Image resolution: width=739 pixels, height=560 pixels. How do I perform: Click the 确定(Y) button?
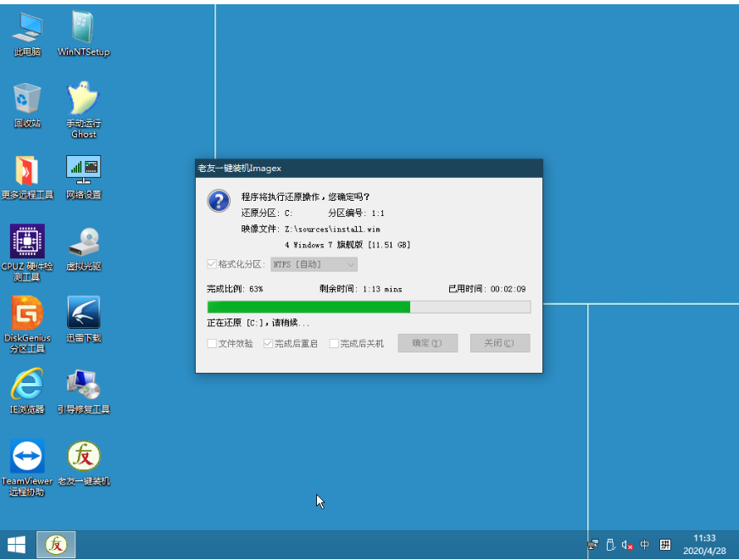427,343
